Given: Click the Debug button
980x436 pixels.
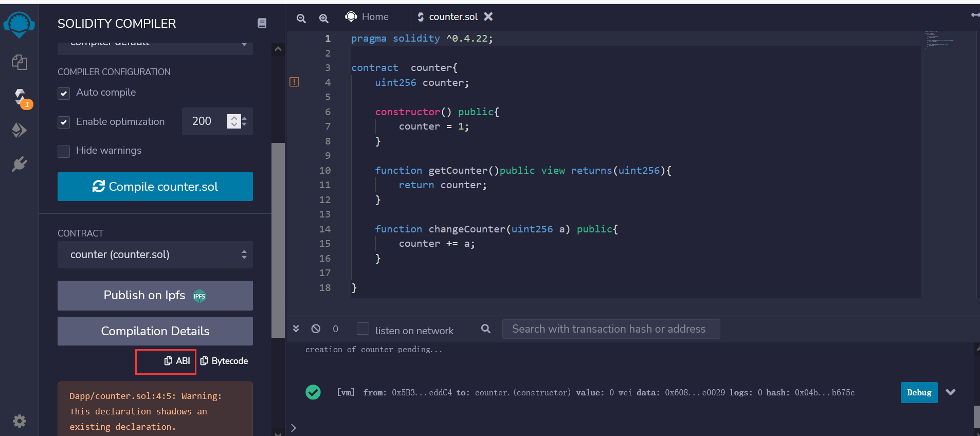Looking at the screenshot, I should [919, 392].
